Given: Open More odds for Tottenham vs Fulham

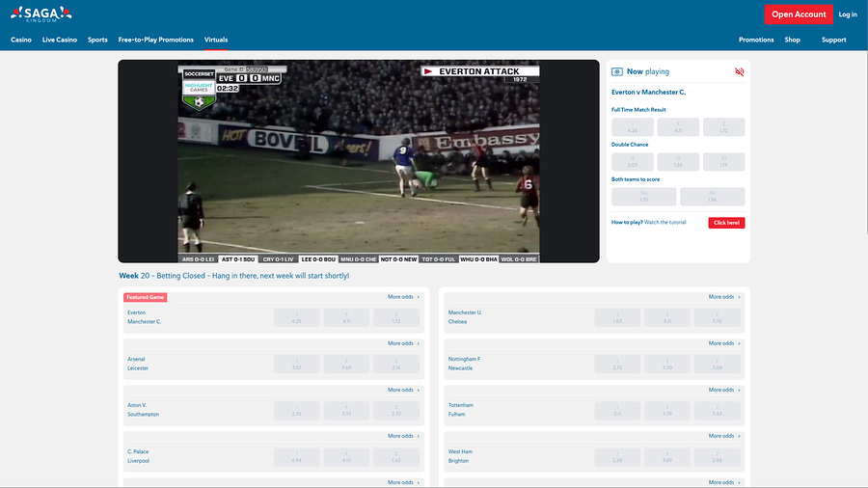Looking at the screenshot, I should pyautogui.click(x=724, y=390).
